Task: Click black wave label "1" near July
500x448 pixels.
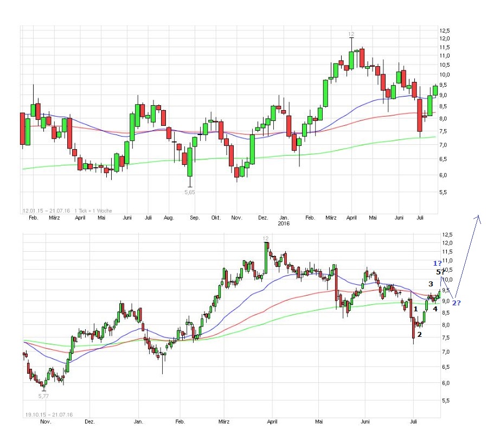Action: (x=415, y=309)
